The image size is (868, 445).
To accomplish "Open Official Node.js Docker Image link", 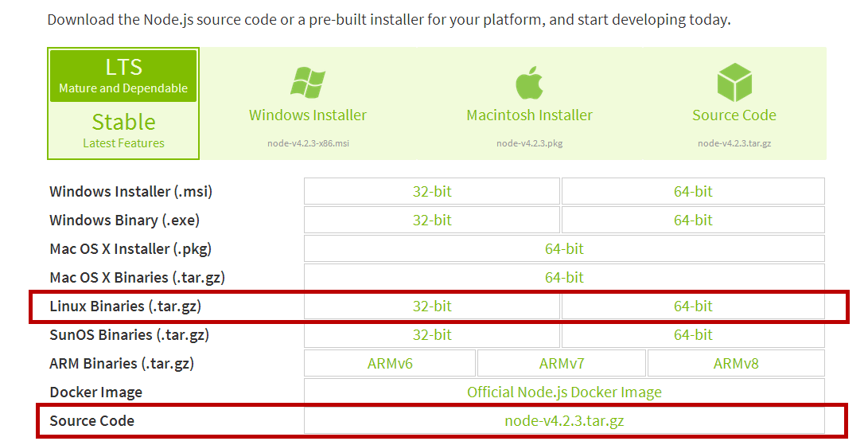I will [x=564, y=392].
